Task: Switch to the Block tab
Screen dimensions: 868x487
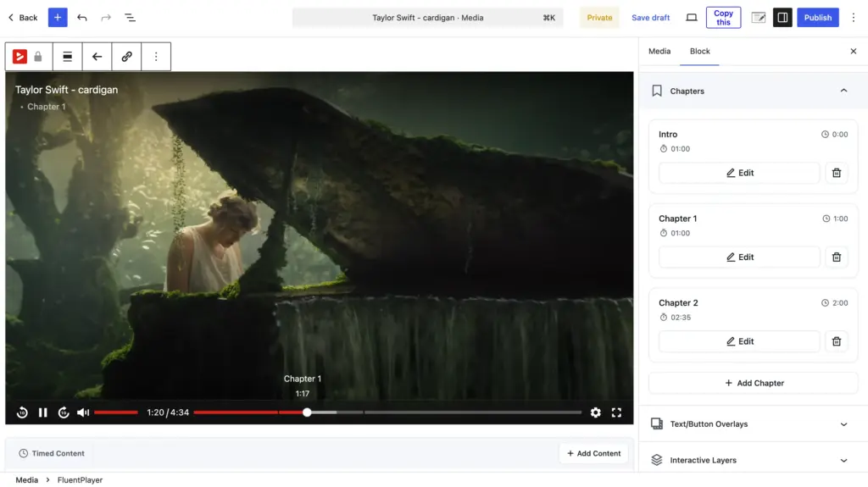Action: coord(699,51)
